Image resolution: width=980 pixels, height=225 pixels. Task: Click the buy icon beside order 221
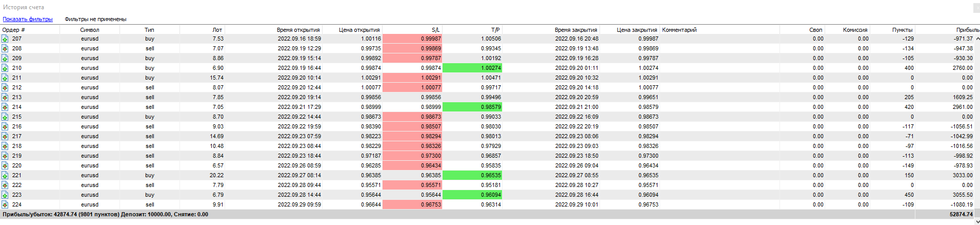point(5,175)
